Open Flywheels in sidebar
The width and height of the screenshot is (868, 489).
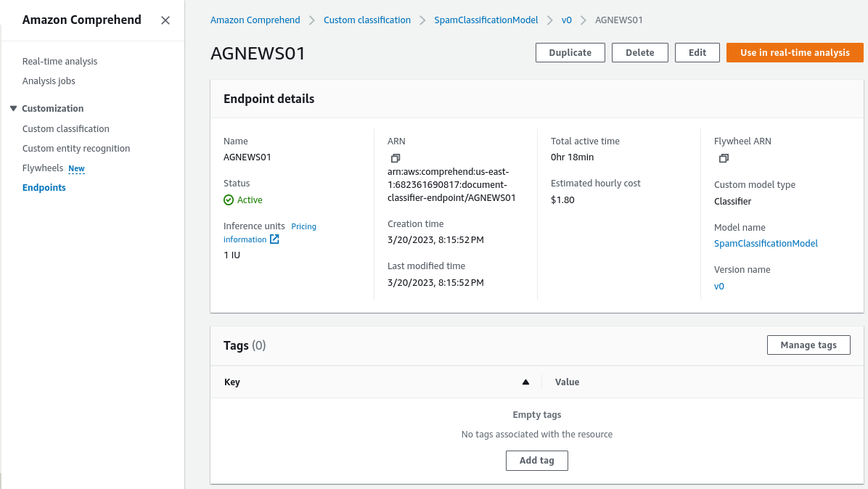point(43,168)
